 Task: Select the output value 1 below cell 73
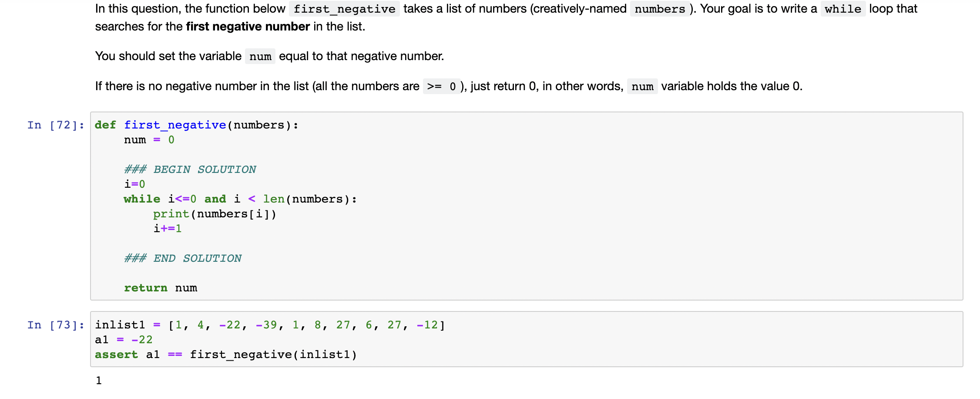pos(99,380)
